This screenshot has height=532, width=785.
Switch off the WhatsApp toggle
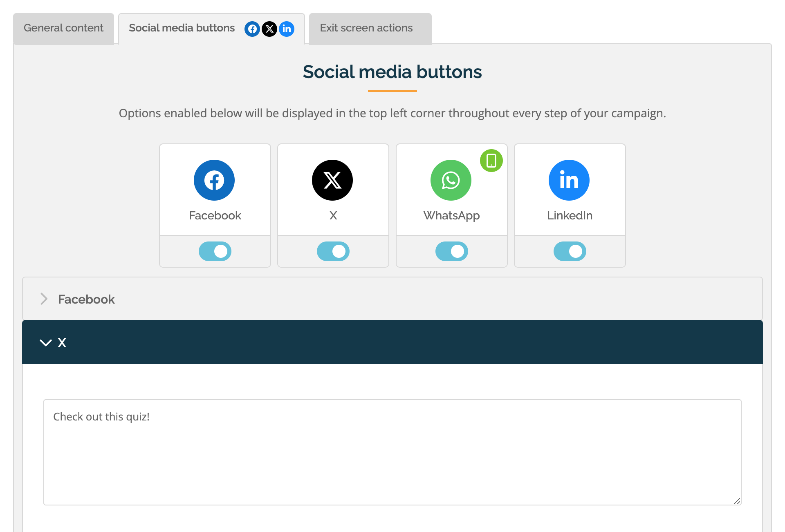452,251
